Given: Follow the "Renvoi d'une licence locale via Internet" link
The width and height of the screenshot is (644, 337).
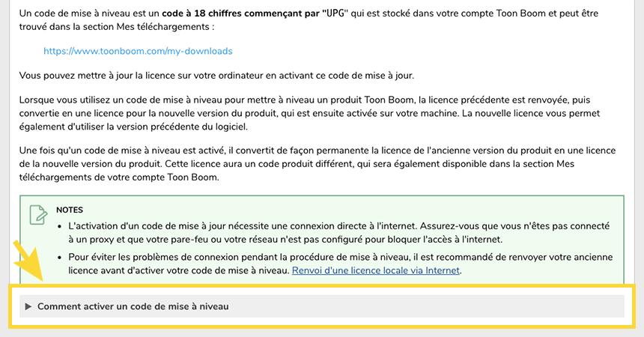Looking at the screenshot, I should pos(376,270).
